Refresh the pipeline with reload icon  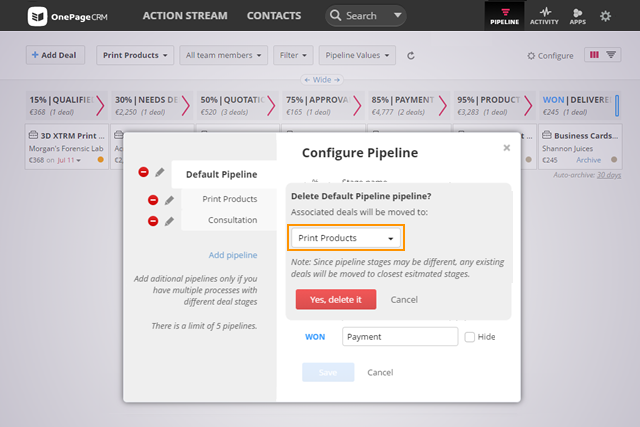pos(411,56)
